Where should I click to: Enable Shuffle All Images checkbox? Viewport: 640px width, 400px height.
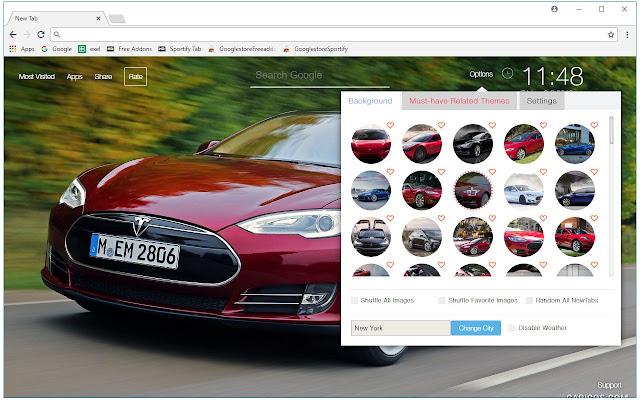[x=355, y=300]
